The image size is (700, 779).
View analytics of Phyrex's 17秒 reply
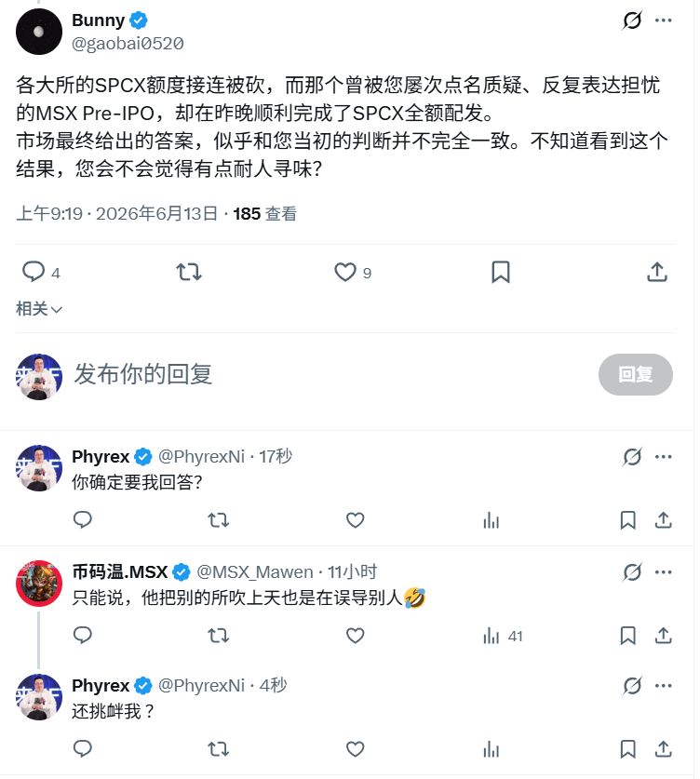(491, 520)
